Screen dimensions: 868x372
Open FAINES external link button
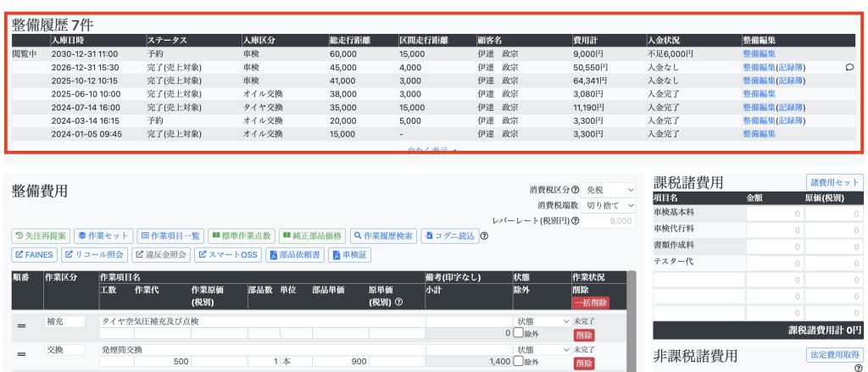click(35, 254)
